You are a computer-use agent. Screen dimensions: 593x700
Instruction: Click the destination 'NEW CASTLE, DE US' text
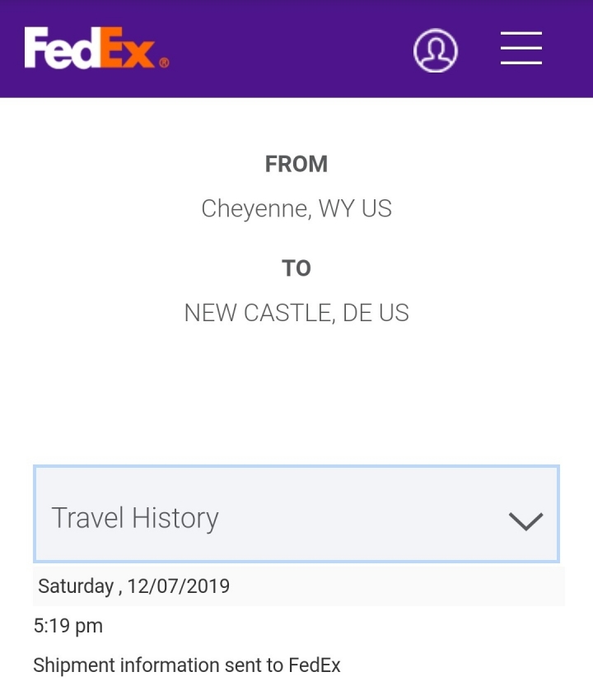[x=296, y=312]
